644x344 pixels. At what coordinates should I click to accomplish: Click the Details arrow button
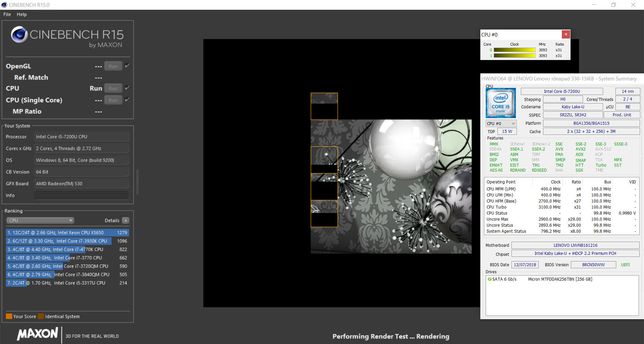click(126, 220)
